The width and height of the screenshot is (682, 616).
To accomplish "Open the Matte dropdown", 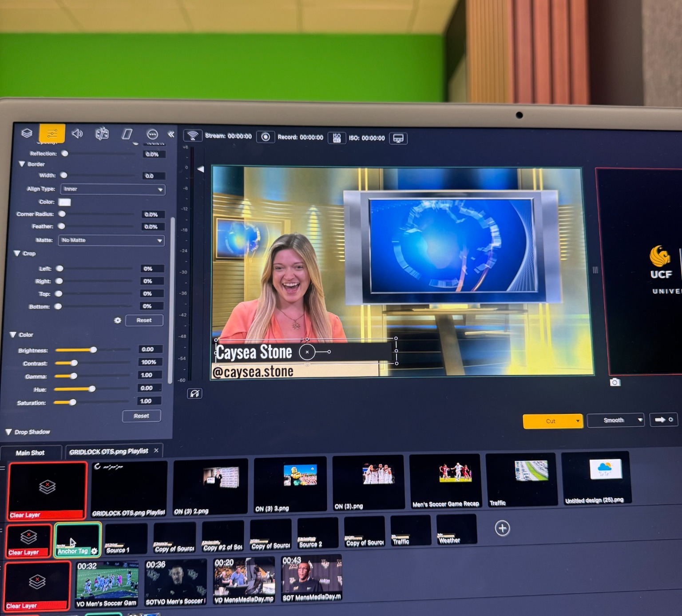I will coord(111,240).
